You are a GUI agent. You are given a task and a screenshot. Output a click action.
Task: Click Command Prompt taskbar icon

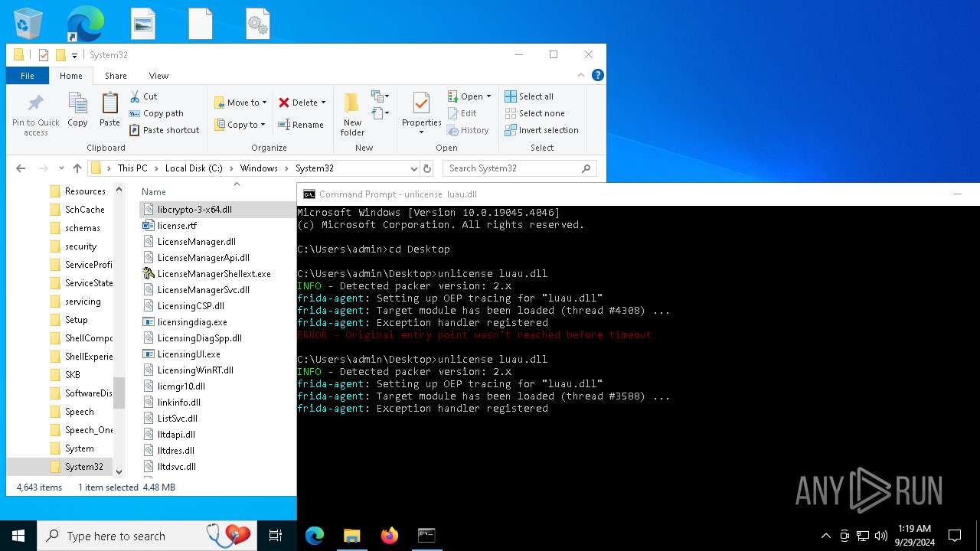[426, 536]
